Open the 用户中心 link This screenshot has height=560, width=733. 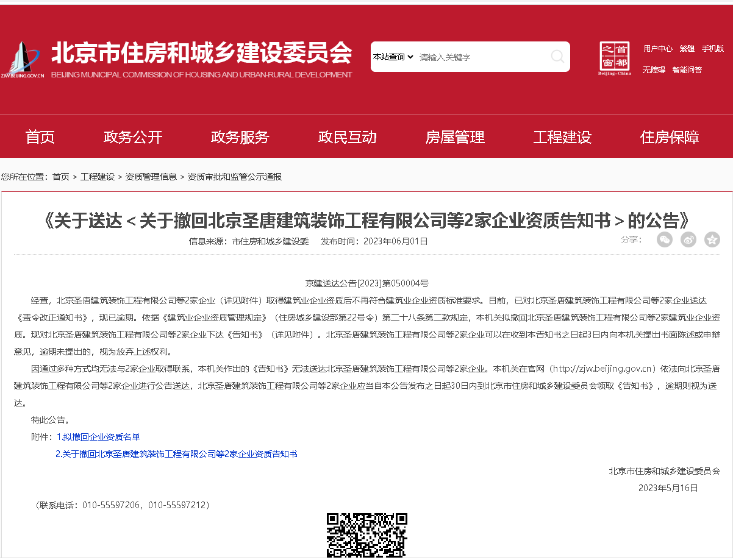(658, 49)
